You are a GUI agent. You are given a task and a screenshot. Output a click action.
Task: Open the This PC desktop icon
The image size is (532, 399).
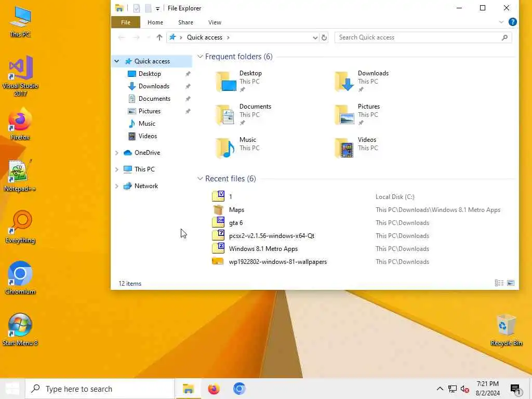point(20,21)
